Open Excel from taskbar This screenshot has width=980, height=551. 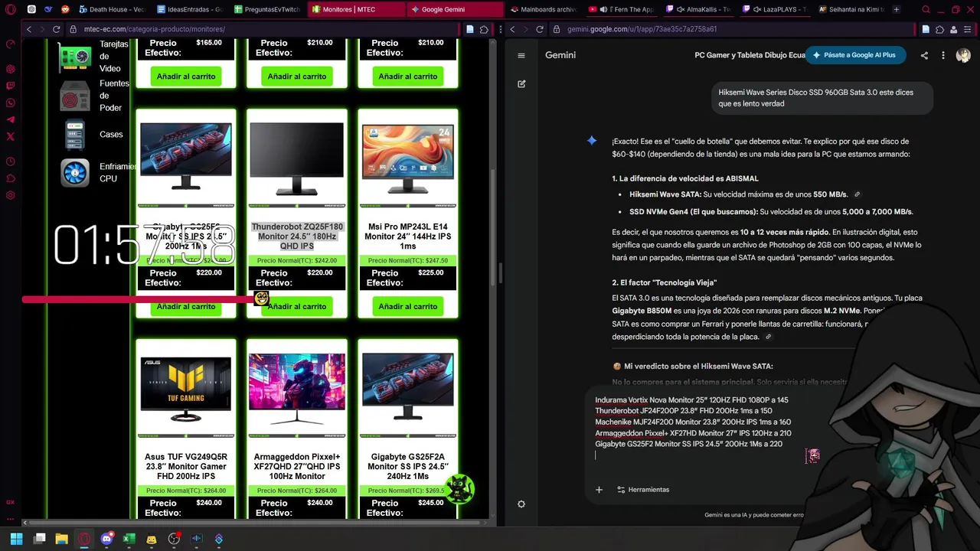click(129, 539)
